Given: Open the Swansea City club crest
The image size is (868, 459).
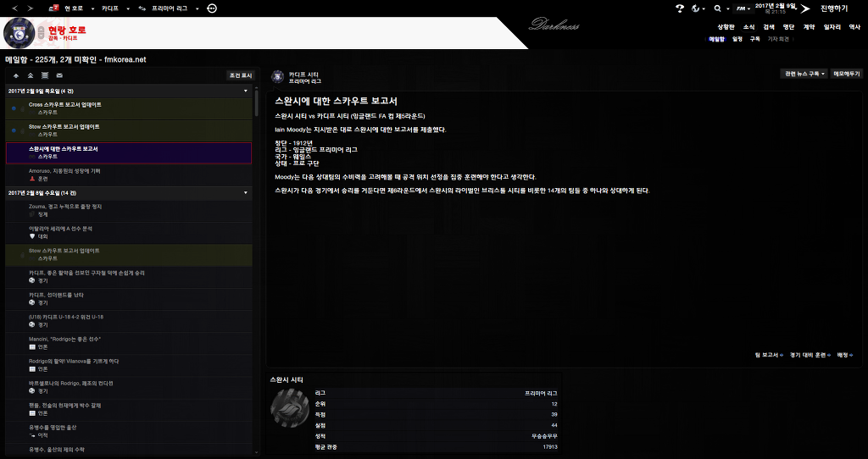Looking at the screenshot, I should point(288,410).
